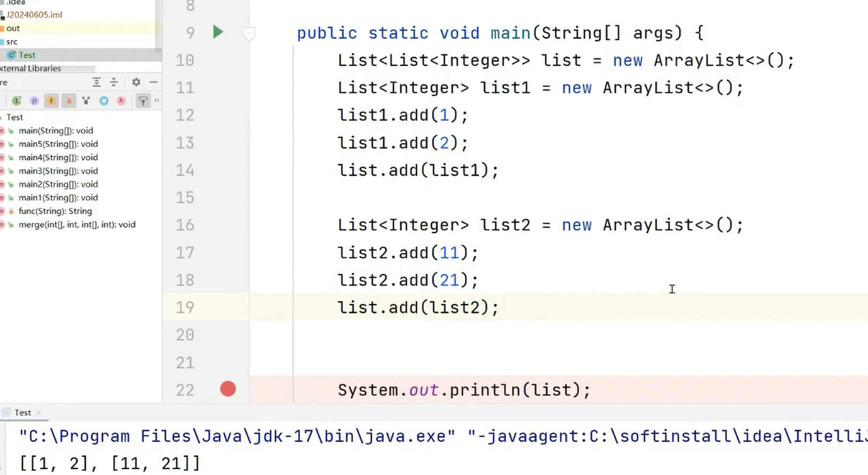Collapse all nodes in Structure panel
This screenshot has height=475, width=868.
click(114, 82)
